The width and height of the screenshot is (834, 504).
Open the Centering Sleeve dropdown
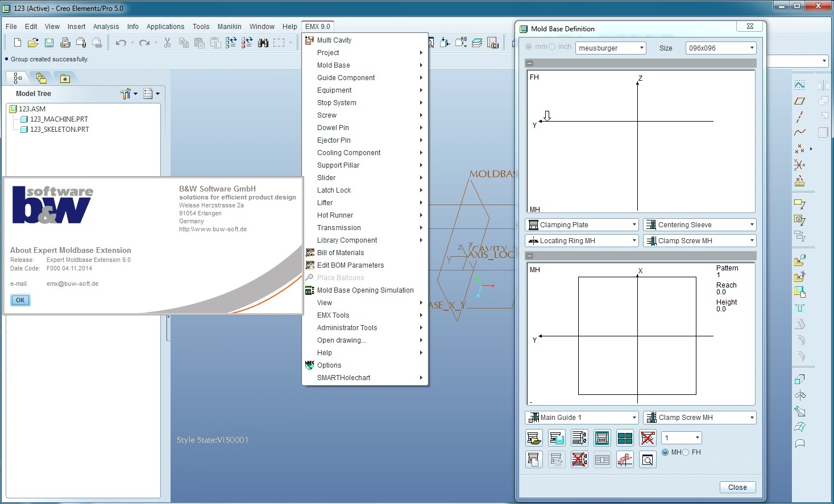(x=700, y=225)
